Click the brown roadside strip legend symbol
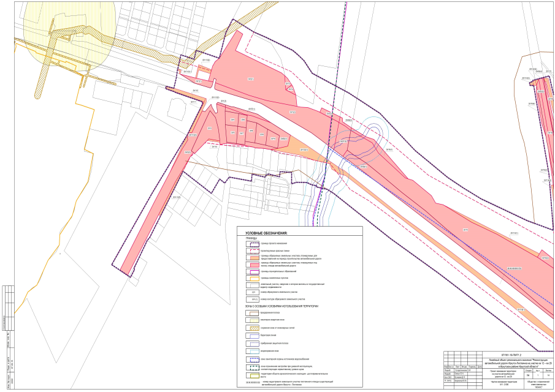 pos(253,313)
